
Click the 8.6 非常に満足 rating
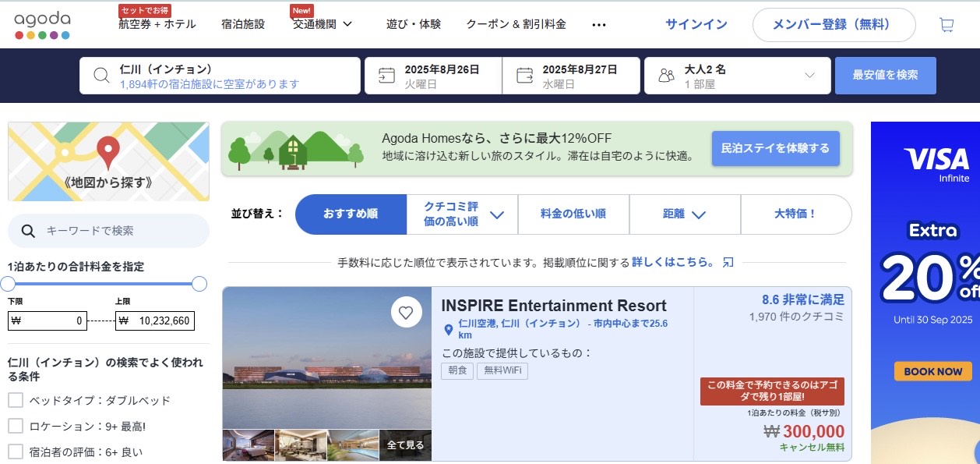[x=802, y=299]
